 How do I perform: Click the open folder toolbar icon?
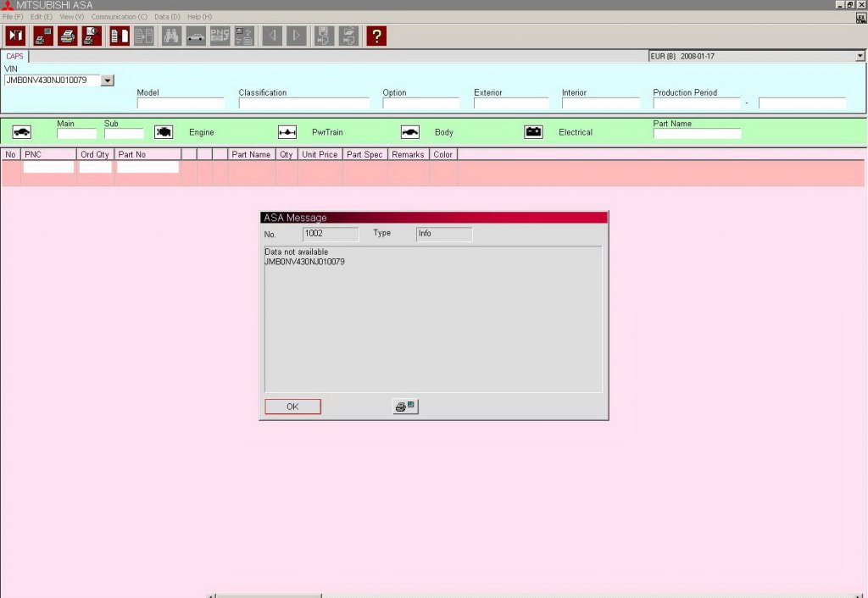click(x=348, y=36)
